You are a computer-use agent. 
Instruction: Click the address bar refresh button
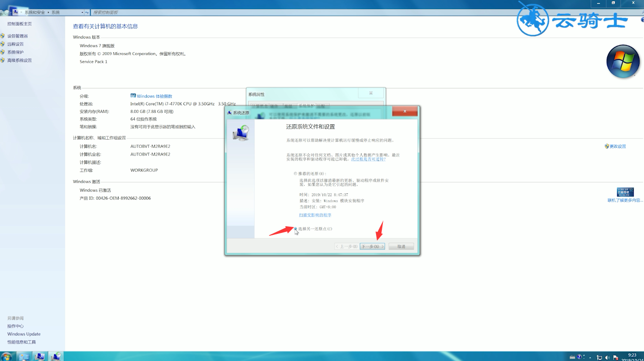tap(87, 12)
